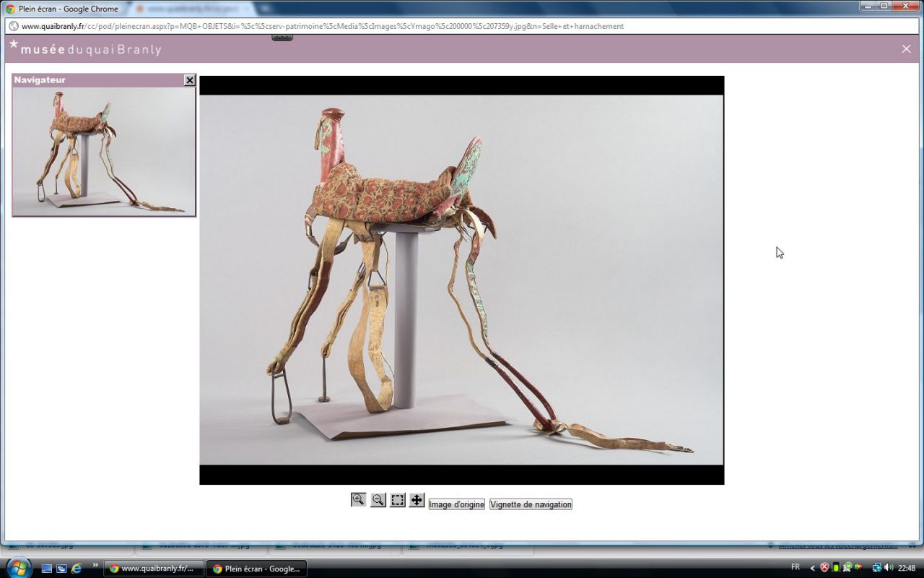Close the musée du quai Branly viewer
Viewport: 924px width, 578px height.
[x=906, y=48]
